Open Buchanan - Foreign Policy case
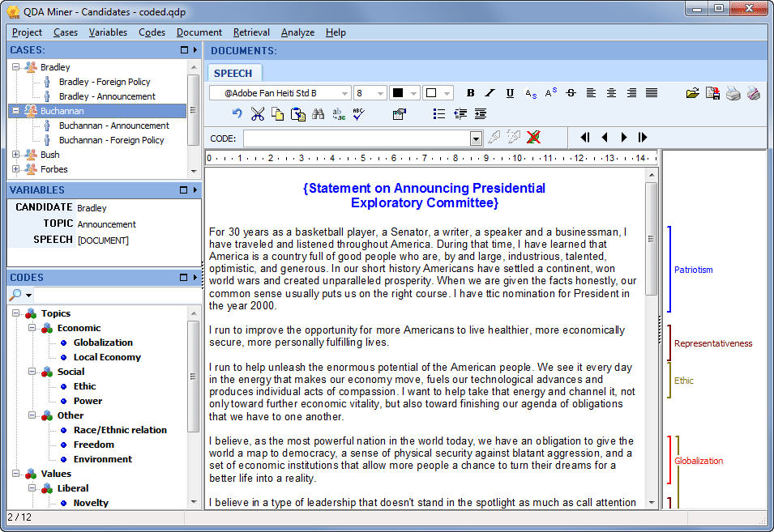 112,140
